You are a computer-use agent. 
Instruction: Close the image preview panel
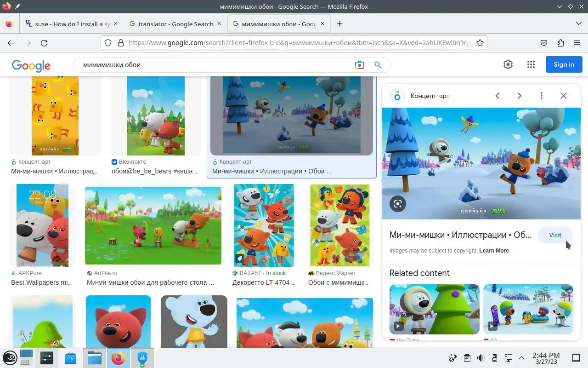564,96
